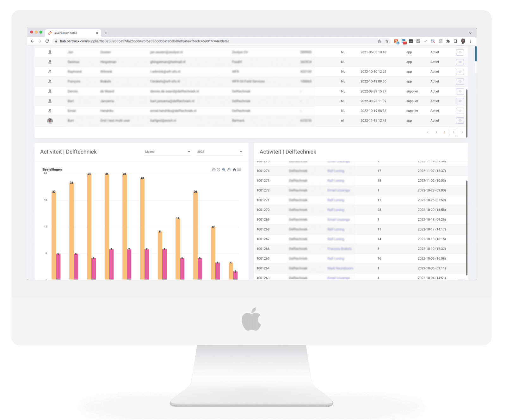Click date 2022-10-18 (09:26)
506x420 pixels.
point(432,219)
